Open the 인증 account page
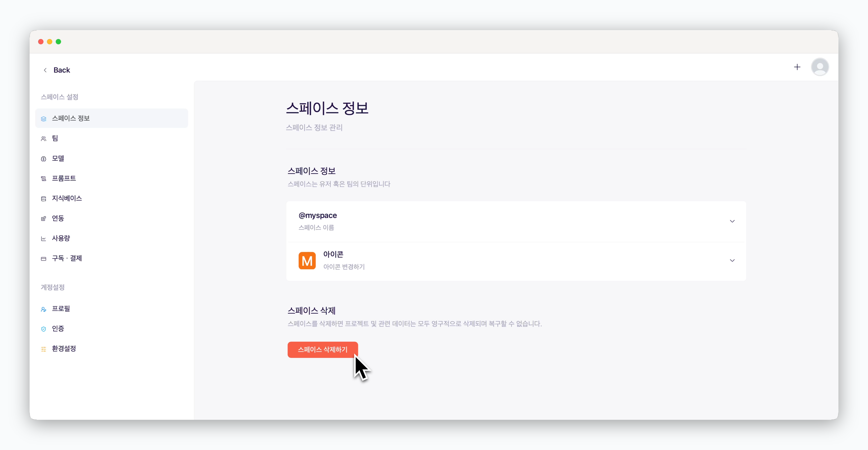The image size is (868, 450). coord(112,328)
